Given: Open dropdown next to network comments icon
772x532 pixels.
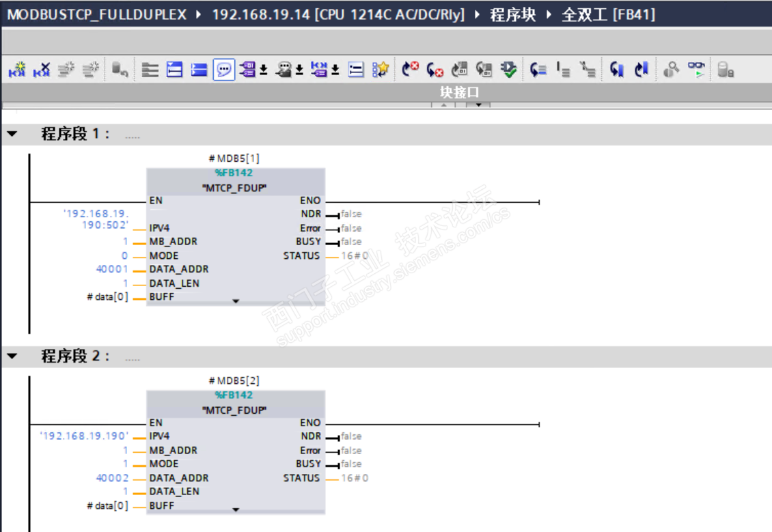Looking at the screenshot, I should click(335, 70).
